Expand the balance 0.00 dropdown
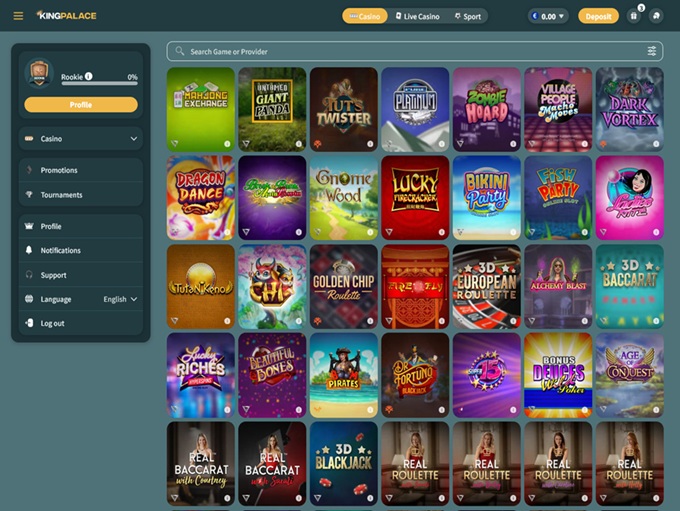This screenshot has height=511, width=680. (x=548, y=16)
